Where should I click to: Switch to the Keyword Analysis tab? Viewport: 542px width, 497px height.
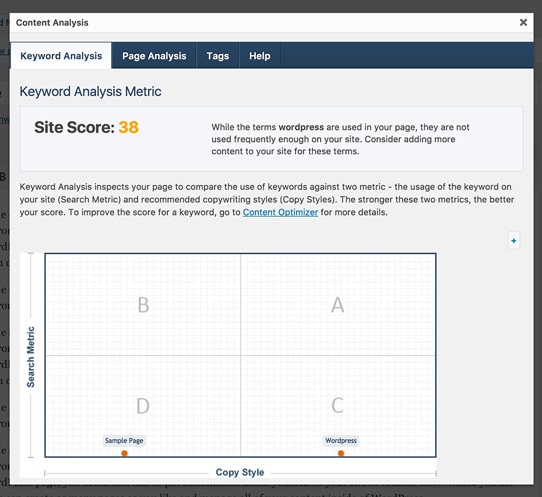coord(61,56)
